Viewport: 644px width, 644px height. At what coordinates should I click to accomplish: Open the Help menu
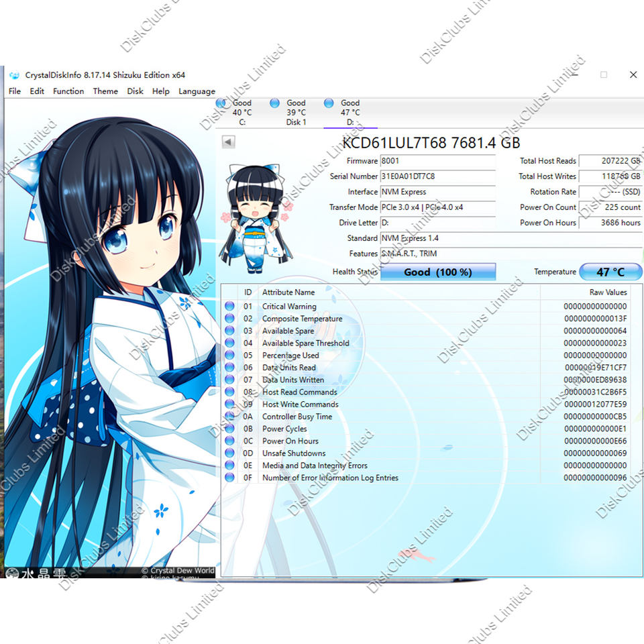point(160,91)
